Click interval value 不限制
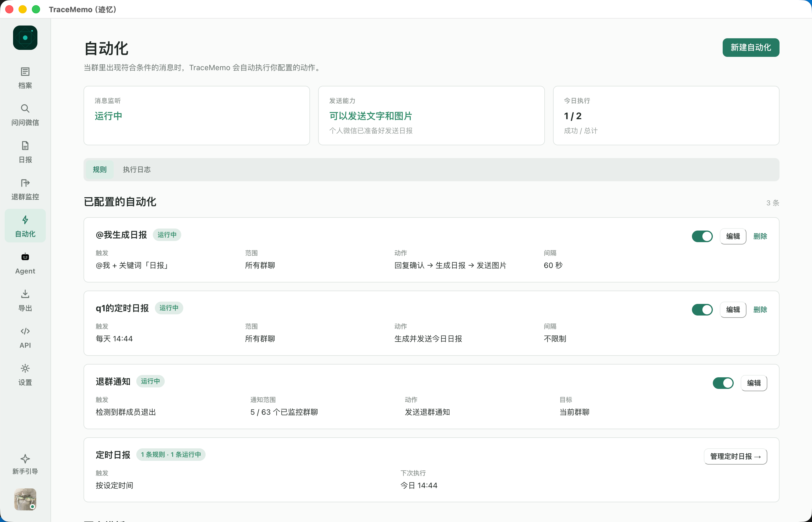This screenshot has height=522, width=812. [555, 339]
